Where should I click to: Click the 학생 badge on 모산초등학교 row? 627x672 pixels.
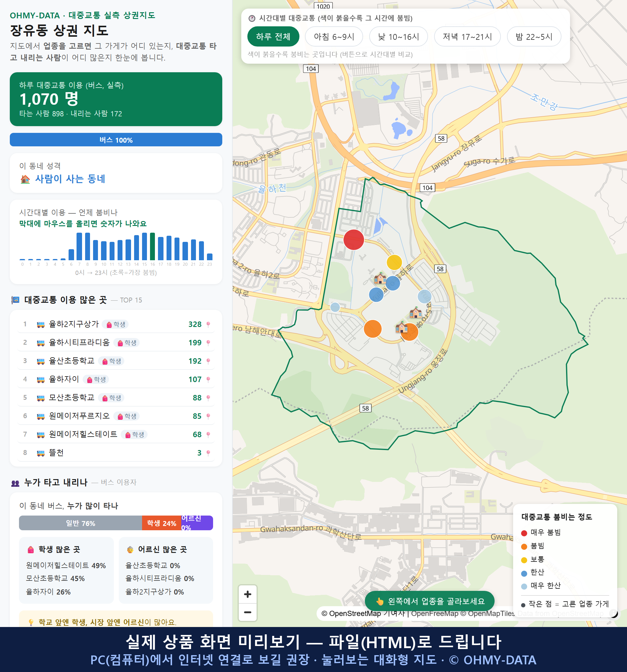(x=111, y=398)
